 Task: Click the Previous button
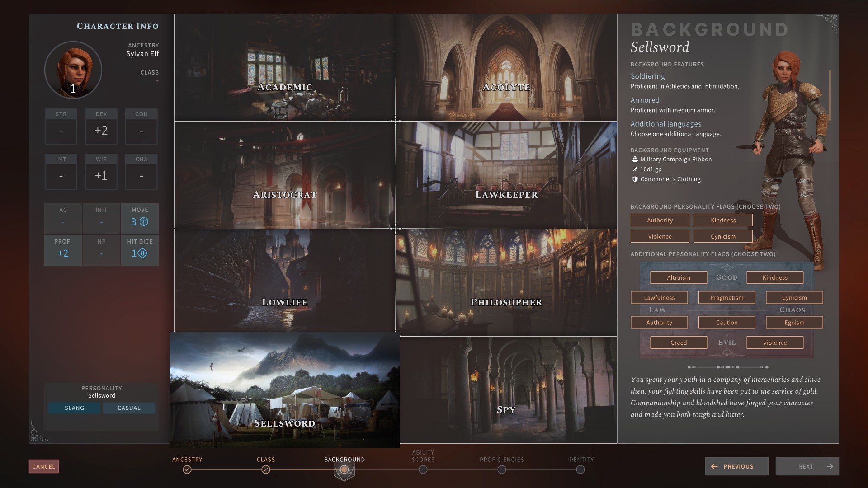click(x=736, y=466)
